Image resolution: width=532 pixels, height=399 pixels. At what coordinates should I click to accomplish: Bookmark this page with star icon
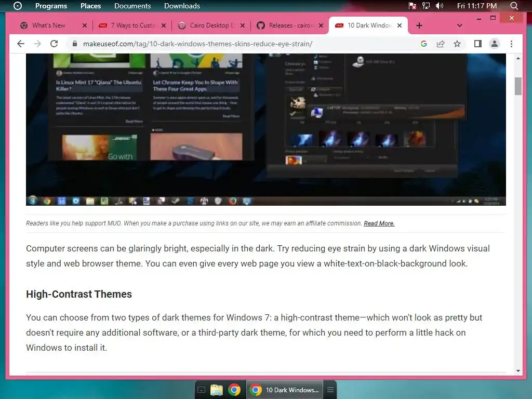[457, 44]
